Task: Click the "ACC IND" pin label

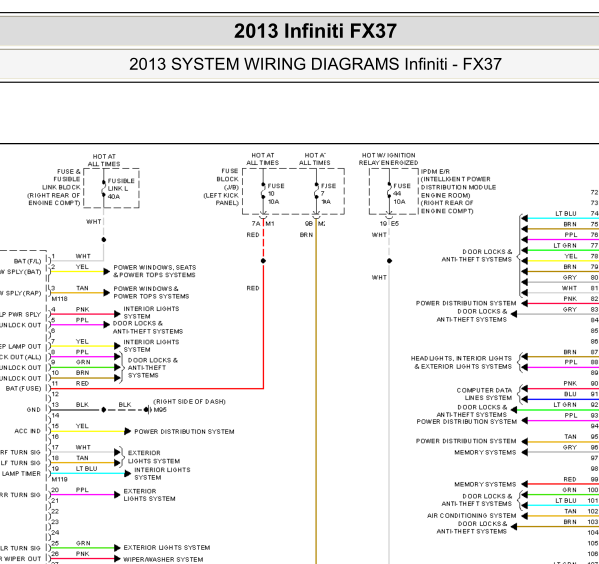Action: pos(27,431)
